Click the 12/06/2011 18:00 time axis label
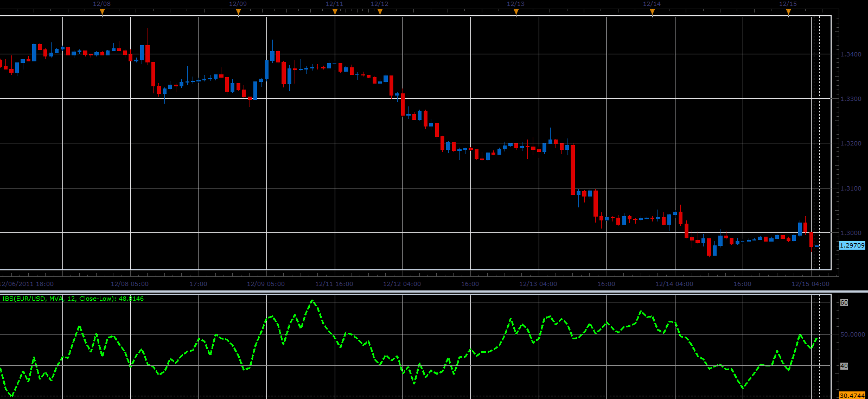 click(27, 284)
